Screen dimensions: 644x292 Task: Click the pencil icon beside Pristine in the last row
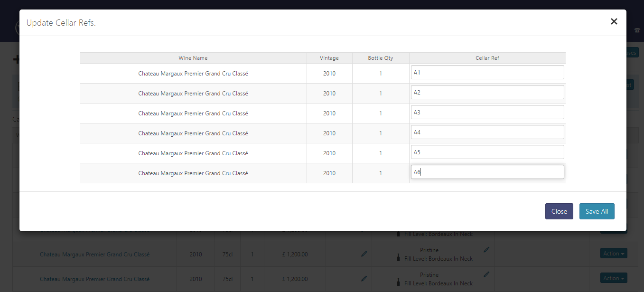pyautogui.click(x=486, y=274)
